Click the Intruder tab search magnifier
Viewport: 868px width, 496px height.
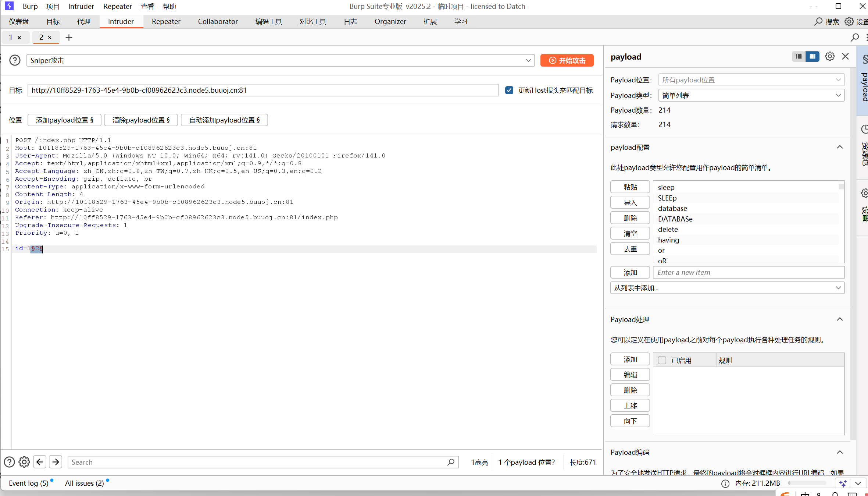click(855, 38)
